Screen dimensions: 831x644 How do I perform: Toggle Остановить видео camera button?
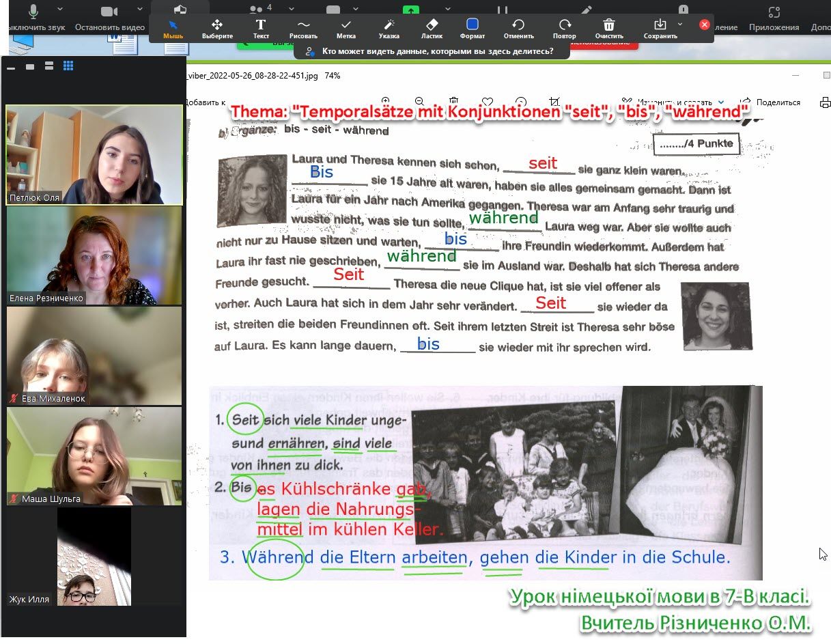click(109, 12)
